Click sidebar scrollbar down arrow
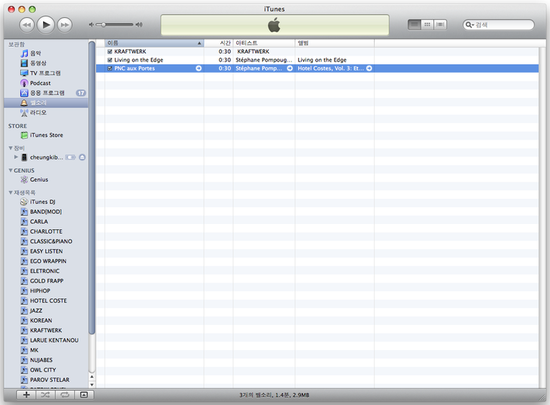 tap(92, 384)
